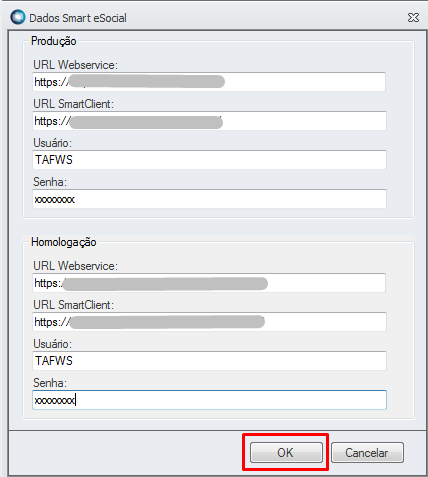Select the Produção Usuário field with TAFWS
Screen dimensions: 428x477
pos(209,160)
